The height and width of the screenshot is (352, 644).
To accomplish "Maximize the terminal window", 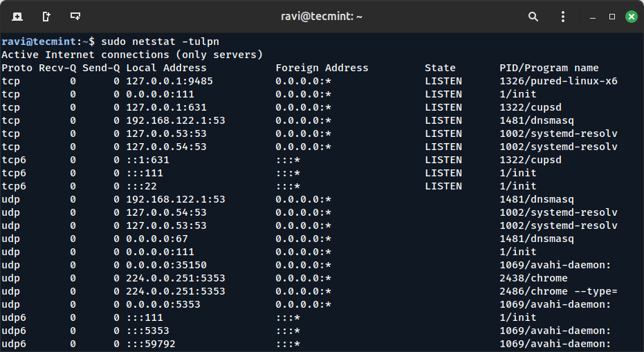I will (612, 16).
